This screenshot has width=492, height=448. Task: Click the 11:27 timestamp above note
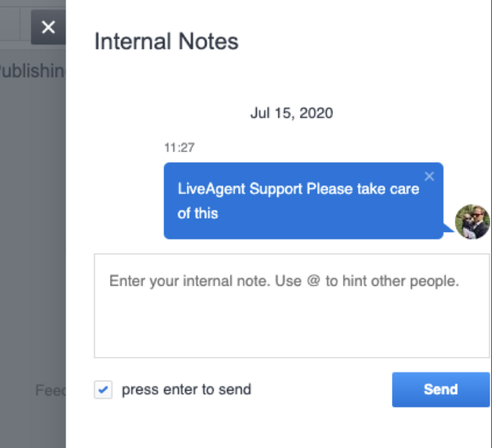pos(179,148)
